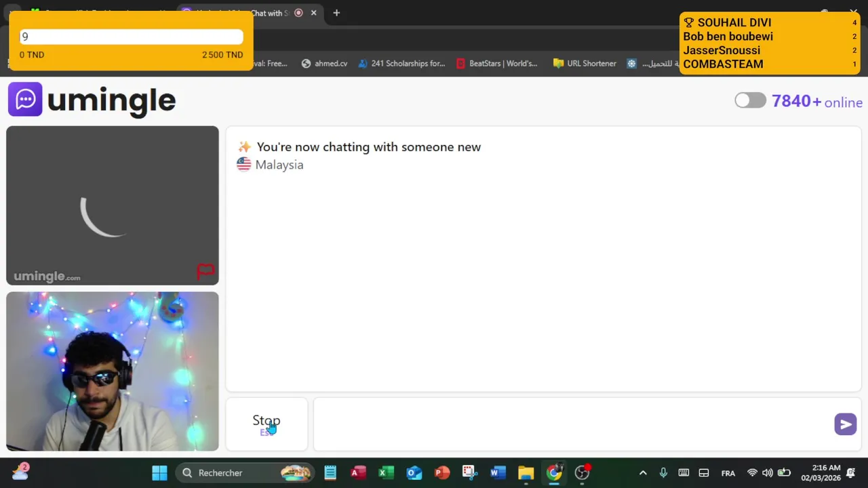Viewport: 868px width, 488px height.
Task: Send message with the purple arrow button
Action: 845,424
